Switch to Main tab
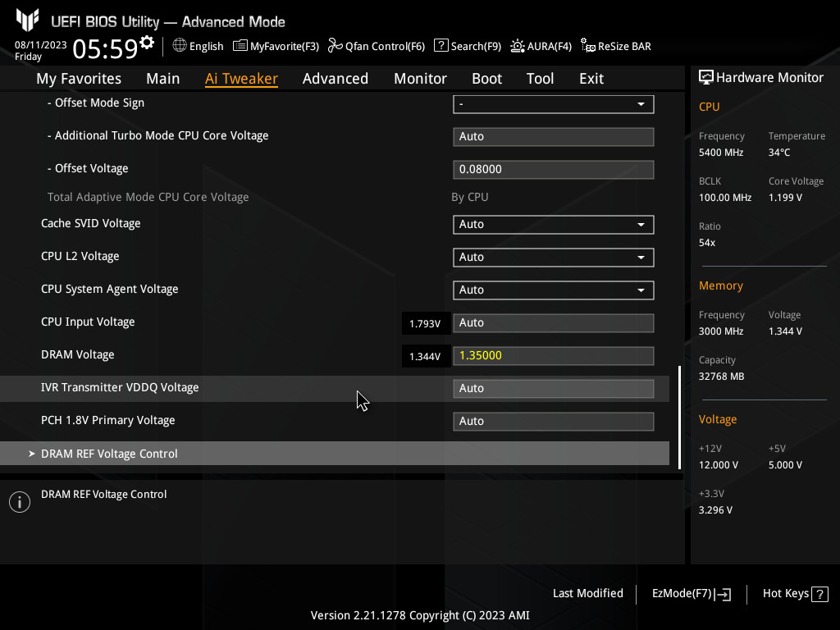This screenshot has height=630, width=840. pyautogui.click(x=163, y=78)
